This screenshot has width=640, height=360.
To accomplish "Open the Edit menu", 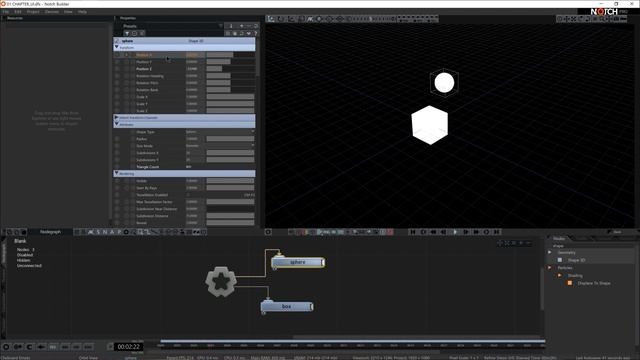I will 18,12.
